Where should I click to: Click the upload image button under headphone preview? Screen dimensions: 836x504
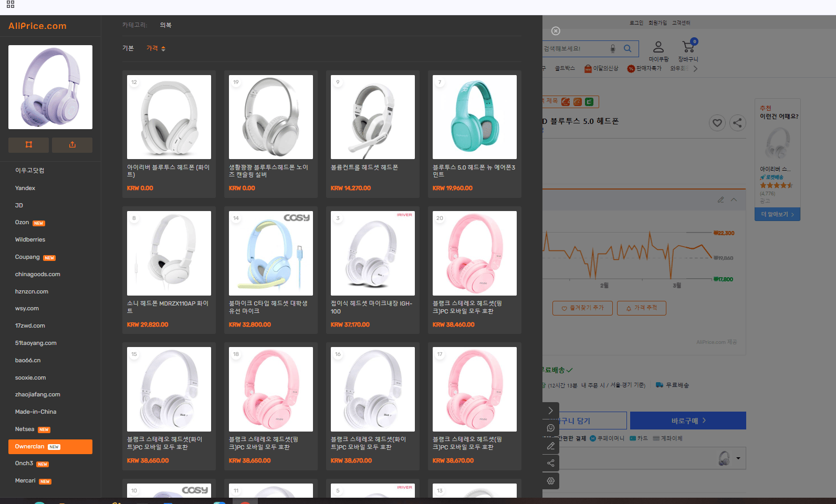point(72,145)
